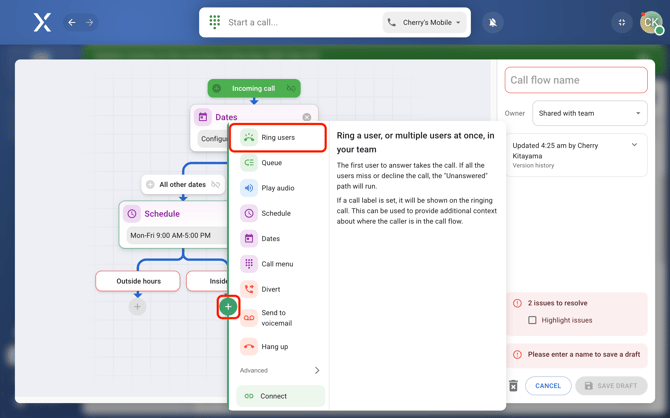Expand the version update details chevron
This screenshot has width=670, height=418.
(634, 146)
